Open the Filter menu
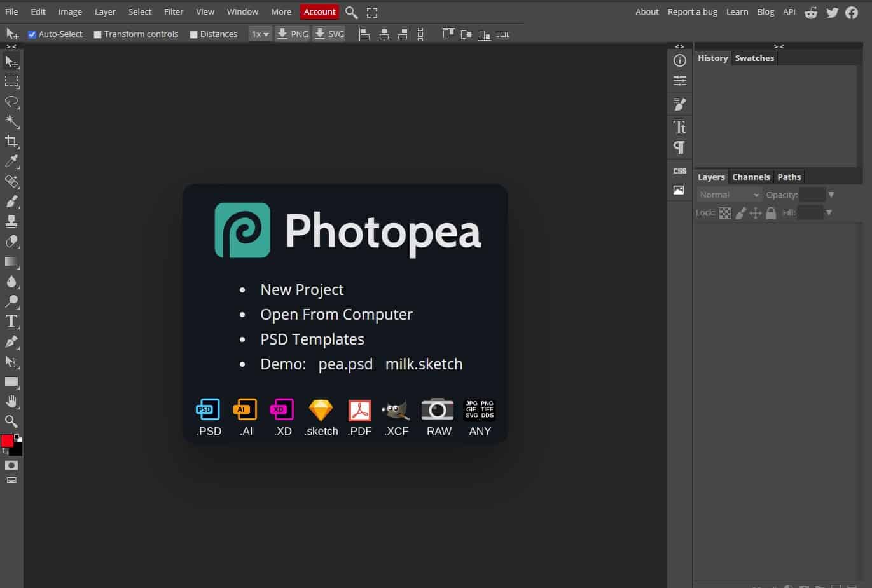Screen dimensions: 872x588 coord(173,11)
